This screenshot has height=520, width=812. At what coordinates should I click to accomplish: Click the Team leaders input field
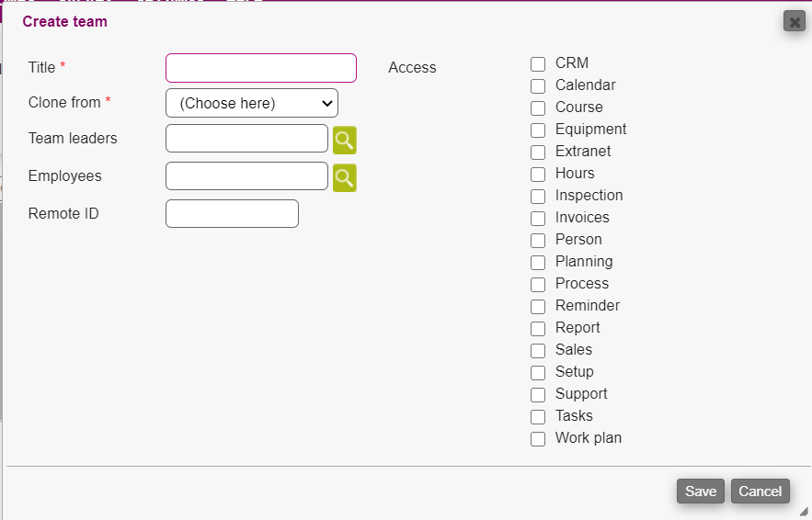(x=246, y=139)
